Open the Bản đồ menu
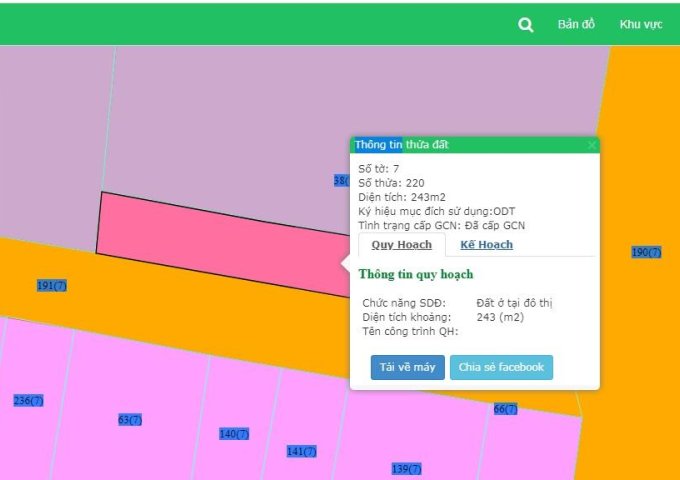The image size is (680, 480). (x=576, y=24)
